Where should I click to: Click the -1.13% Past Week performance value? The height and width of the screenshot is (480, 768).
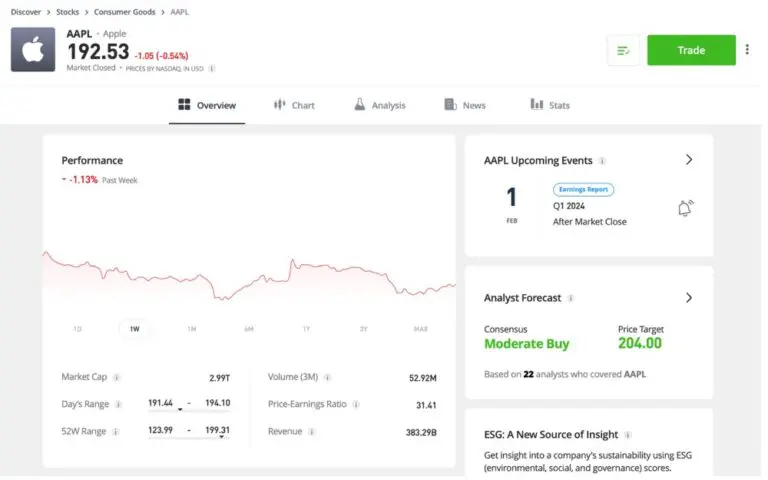pyautogui.click(x=83, y=180)
